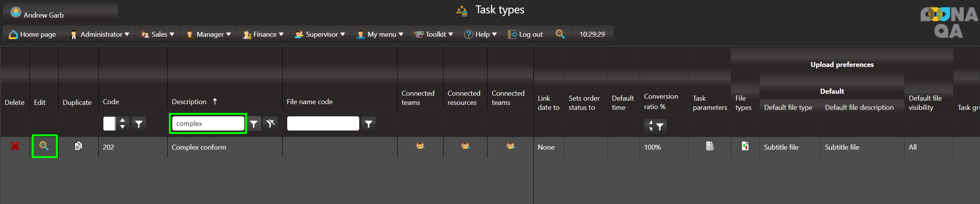Open Task parameters icon in first row
Image resolution: width=980 pixels, height=204 pixels.
coord(710,146)
